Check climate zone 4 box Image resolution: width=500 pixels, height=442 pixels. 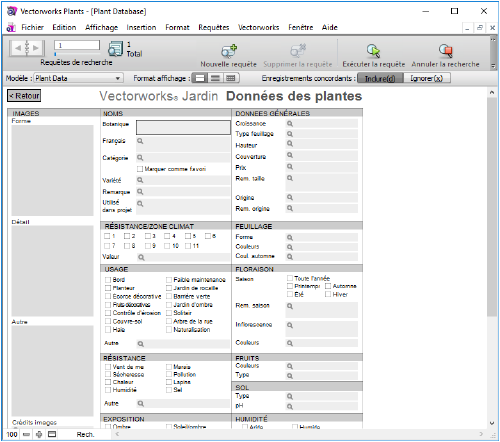(167, 236)
